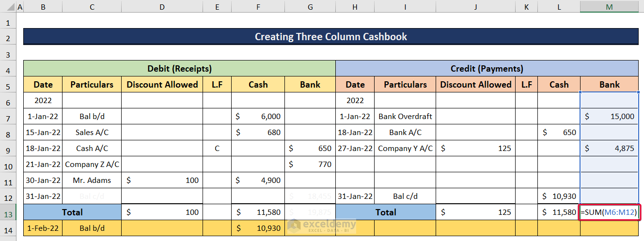The height and width of the screenshot is (241, 644).
Task: Click the credit-side 'Total' cell
Action: (386, 212)
